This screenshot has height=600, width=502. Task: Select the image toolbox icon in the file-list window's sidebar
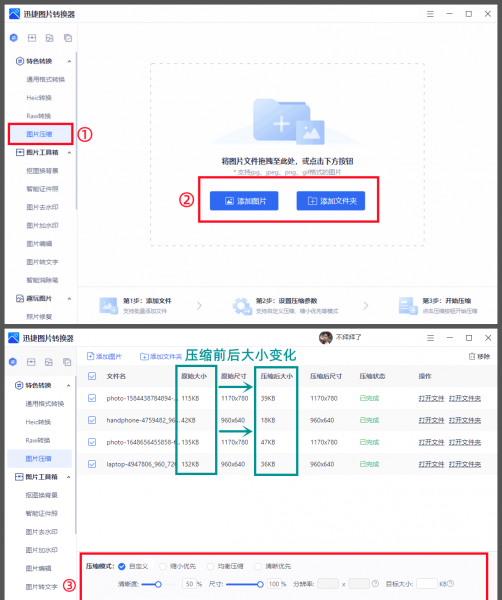(31, 362)
